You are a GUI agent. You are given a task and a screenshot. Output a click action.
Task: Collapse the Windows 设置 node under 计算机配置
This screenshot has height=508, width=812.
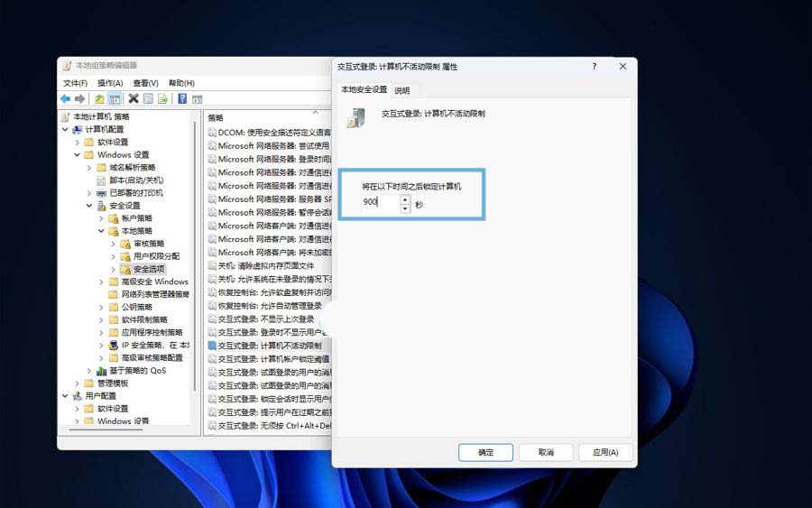[78, 155]
